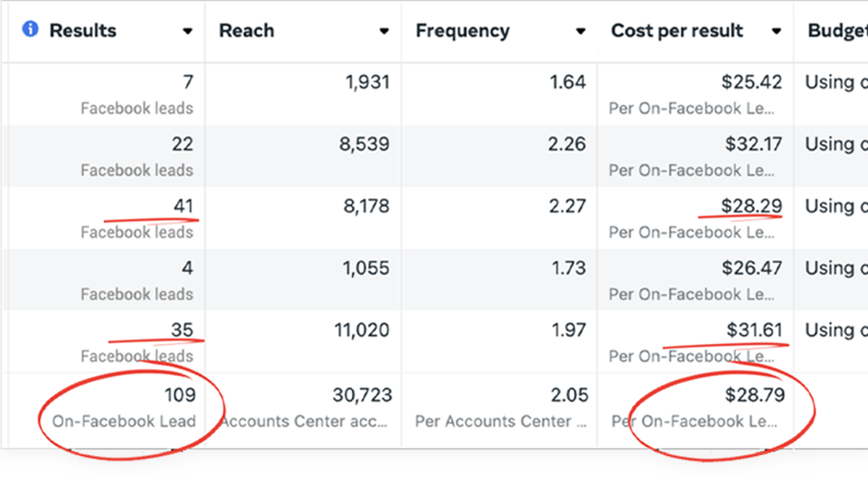Select the 11,020 reach cell
Viewport: 868px width, 478px height.
click(362, 330)
